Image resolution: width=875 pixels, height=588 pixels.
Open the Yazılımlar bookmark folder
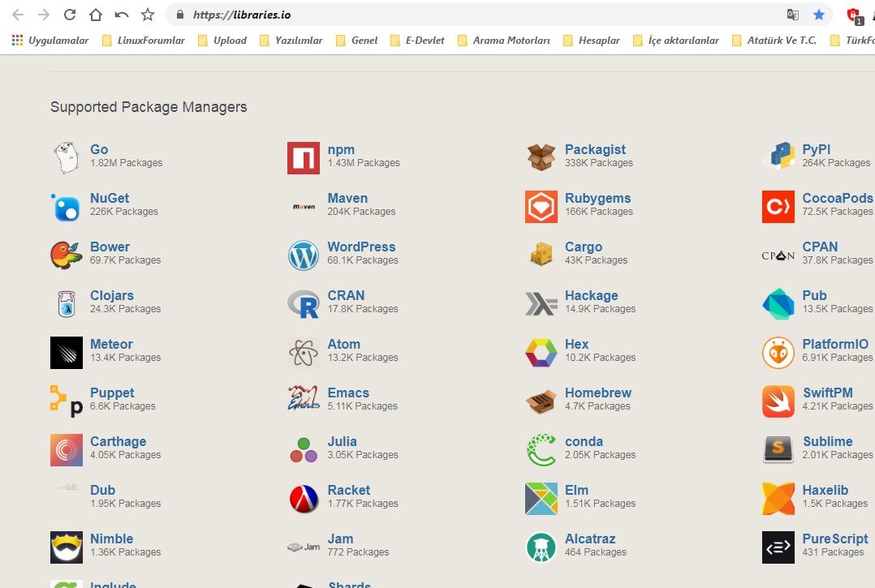(x=291, y=40)
